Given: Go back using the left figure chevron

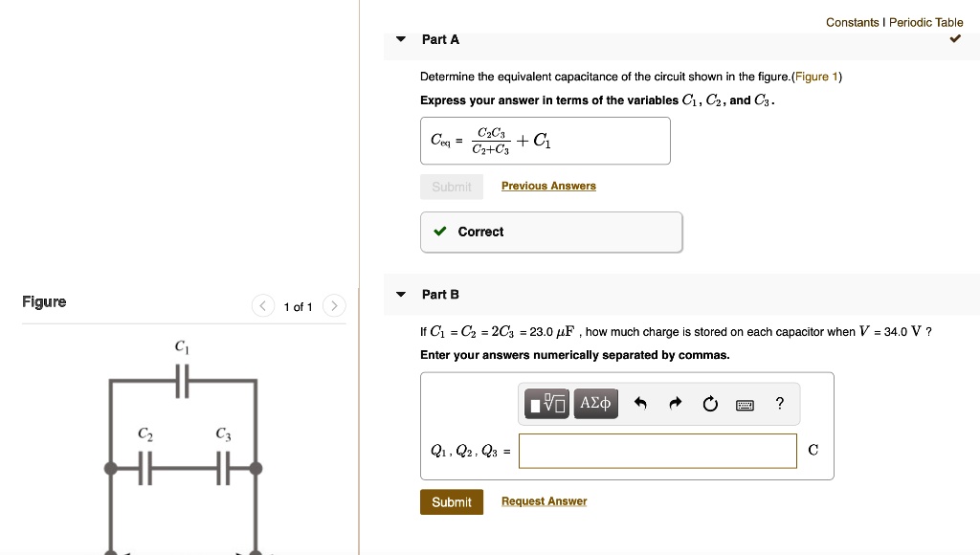Looking at the screenshot, I should click(262, 305).
